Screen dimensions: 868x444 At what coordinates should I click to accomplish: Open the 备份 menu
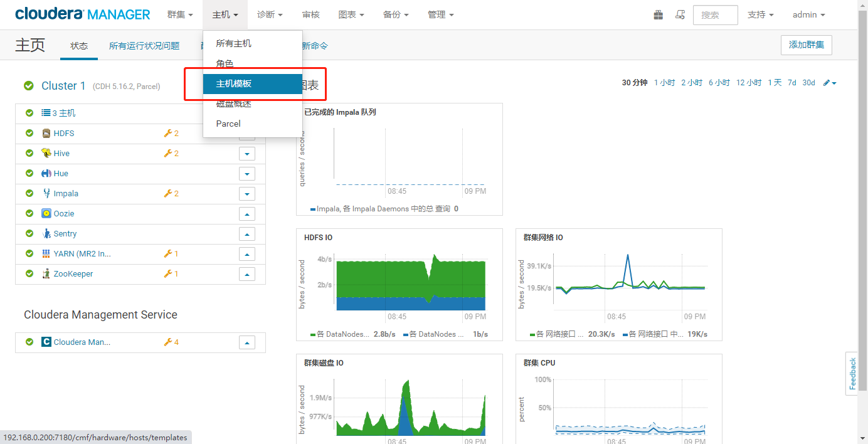(x=396, y=14)
